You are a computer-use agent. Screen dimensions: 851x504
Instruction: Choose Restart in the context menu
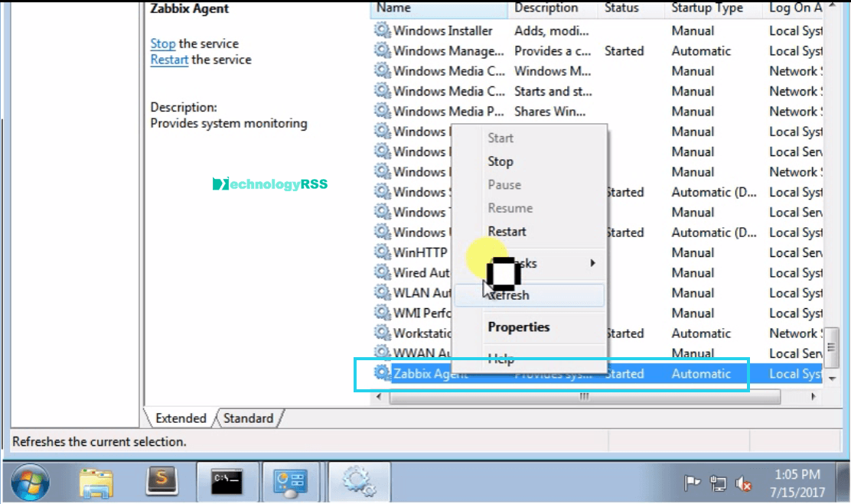tap(507, 231)
